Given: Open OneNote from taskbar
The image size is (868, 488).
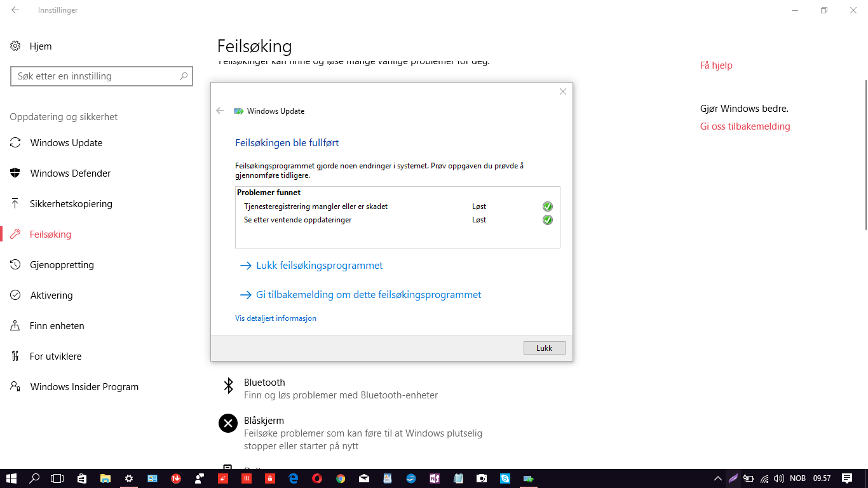Looking at the screenshot, I should pyautogui.click(x=435, y=478).
